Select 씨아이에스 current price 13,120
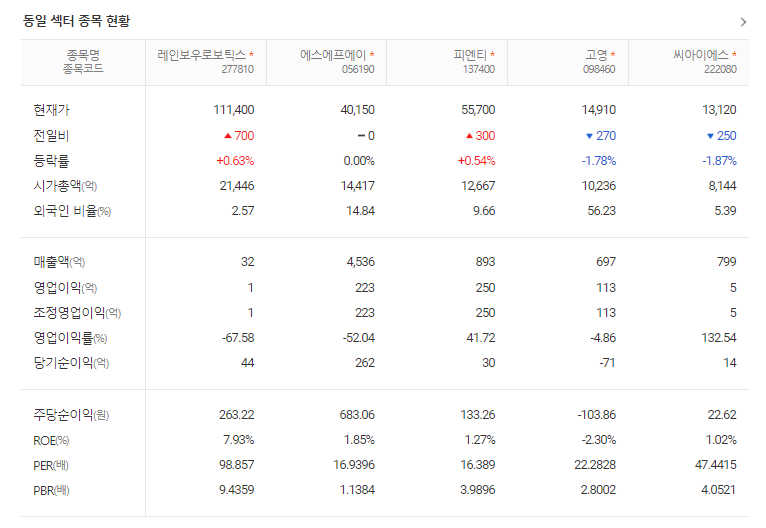766x528 pixels. (x=719, y=110)
